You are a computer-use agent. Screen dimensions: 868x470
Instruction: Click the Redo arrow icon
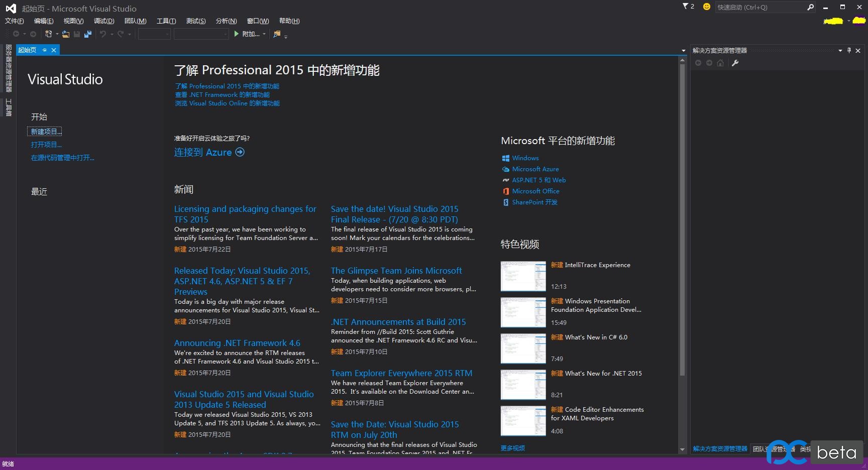(121, 34)
